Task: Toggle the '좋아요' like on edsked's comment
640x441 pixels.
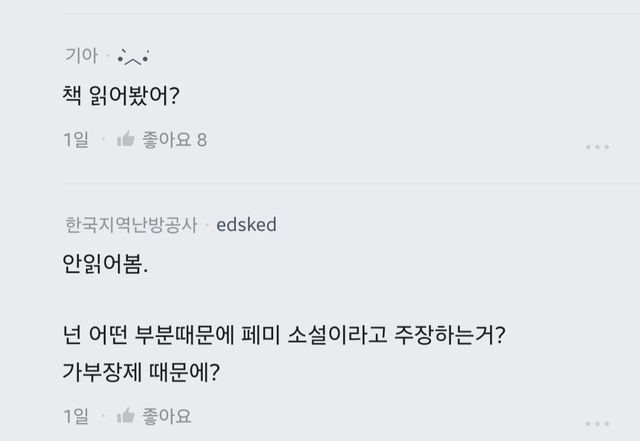Action: coord(166,416)
